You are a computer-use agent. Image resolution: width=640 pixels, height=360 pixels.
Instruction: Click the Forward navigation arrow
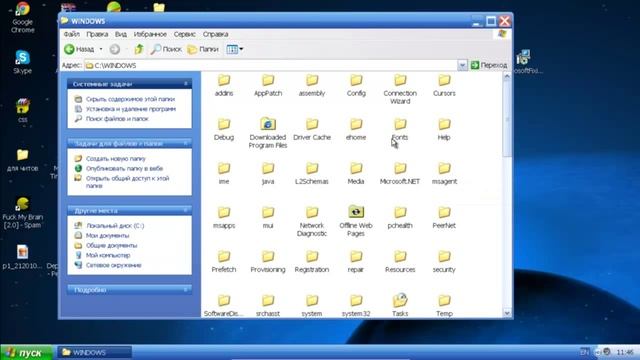pos(115,49)
